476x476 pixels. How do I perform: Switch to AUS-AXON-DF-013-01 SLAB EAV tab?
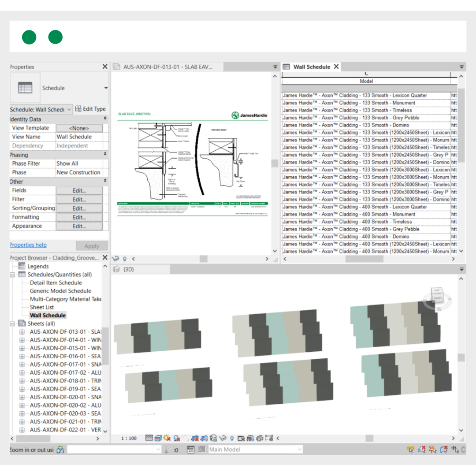click(x=167, y=67)
